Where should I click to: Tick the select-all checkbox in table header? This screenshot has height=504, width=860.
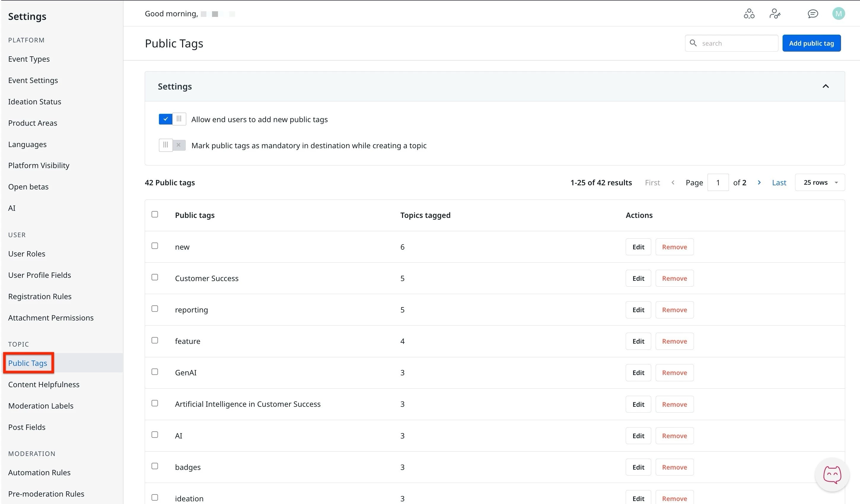[x=155, y=214]
